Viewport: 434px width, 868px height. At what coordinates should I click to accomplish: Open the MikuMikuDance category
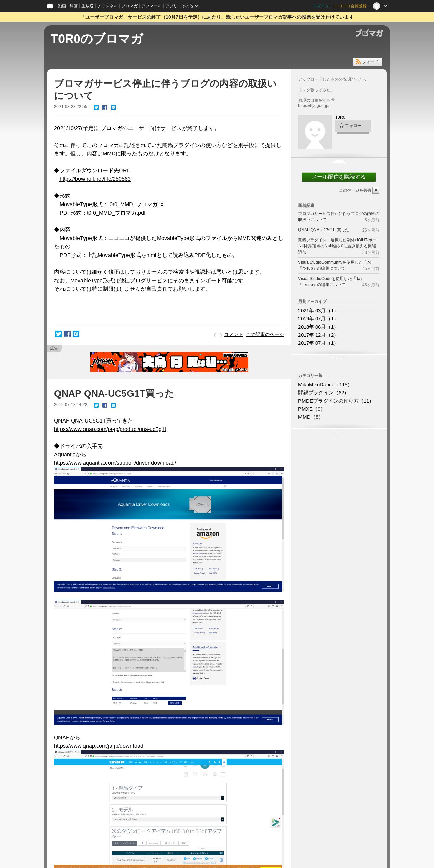(325, 385)
